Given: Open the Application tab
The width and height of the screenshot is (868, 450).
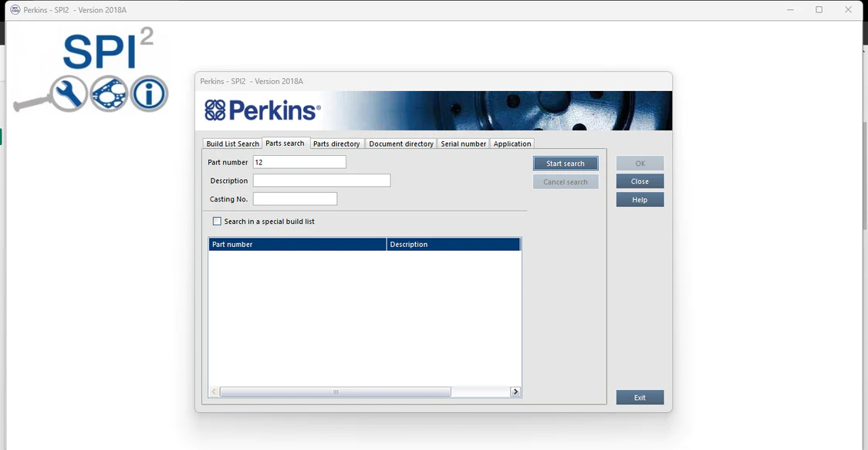Looking at the screenshot, I should tap(512, 144).
